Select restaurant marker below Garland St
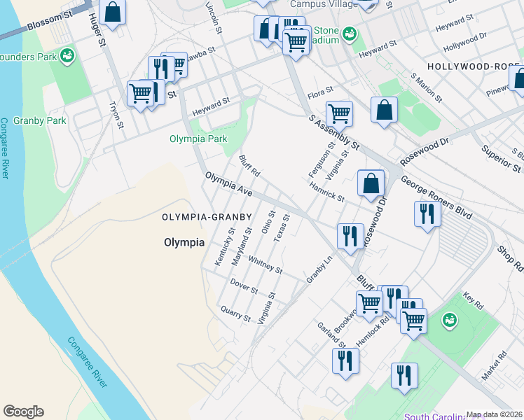 (x=345, y=361)
